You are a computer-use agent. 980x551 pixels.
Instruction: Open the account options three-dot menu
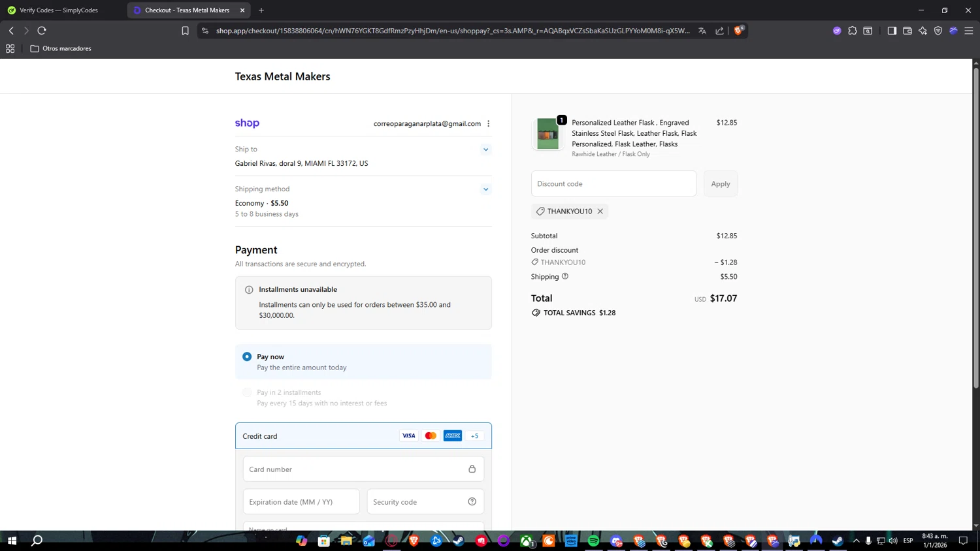click(488, 123)
